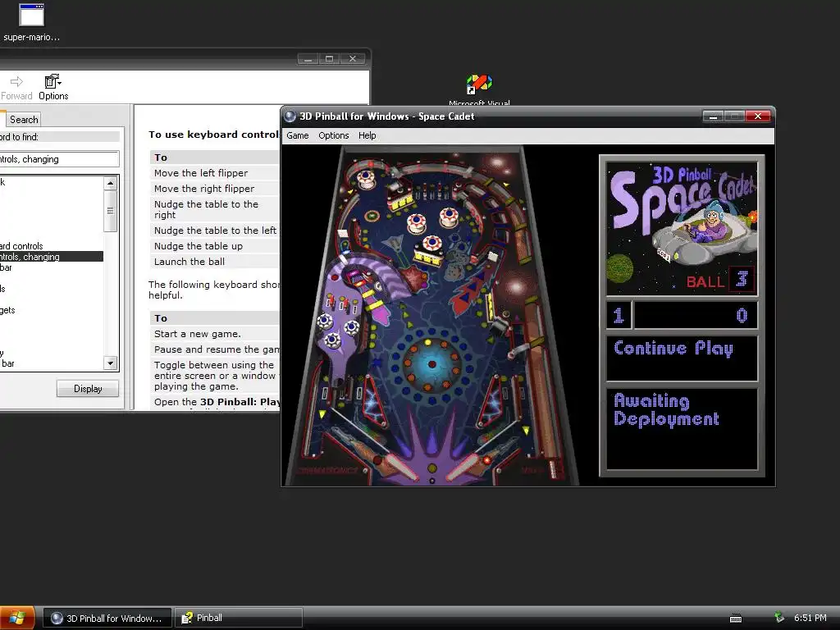Click 'Nudge the table up' help row
This screenshot has height=630, width=840.
click(214, 246)
